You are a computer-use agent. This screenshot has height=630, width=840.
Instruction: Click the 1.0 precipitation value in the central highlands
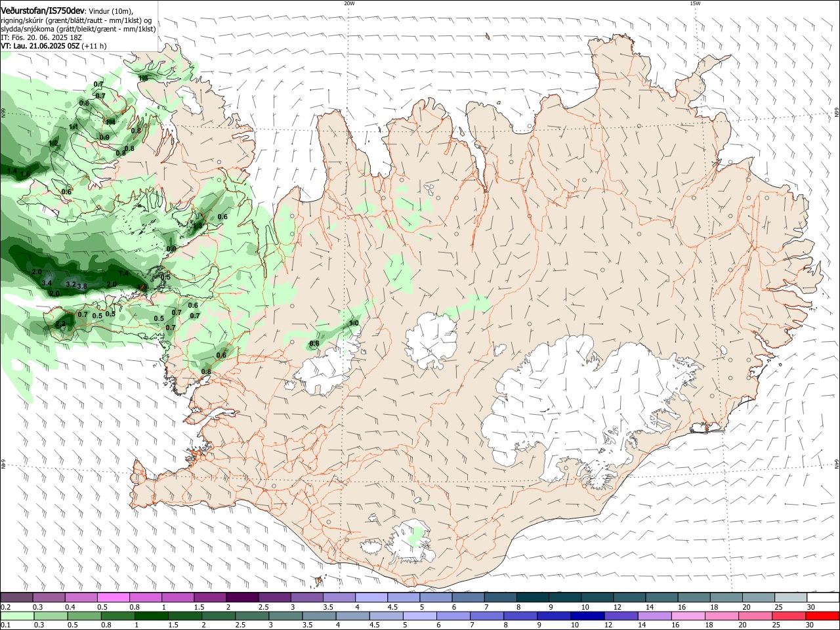(354, 323)
